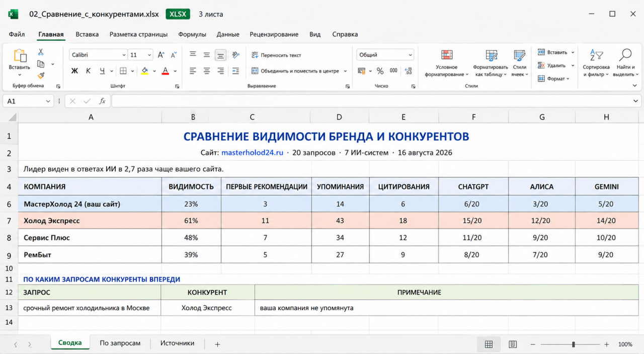Open the Рецензирование ribbon tab

point(274,34)
